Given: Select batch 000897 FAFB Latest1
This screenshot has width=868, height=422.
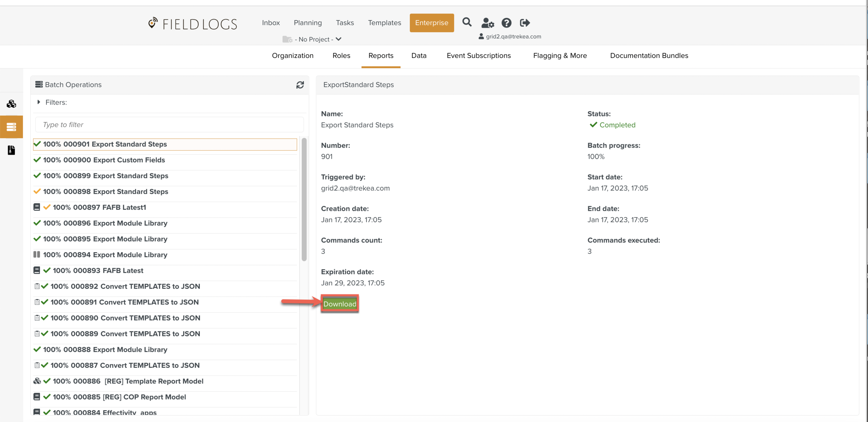Looking at the screenshot, I should point(99,207).
